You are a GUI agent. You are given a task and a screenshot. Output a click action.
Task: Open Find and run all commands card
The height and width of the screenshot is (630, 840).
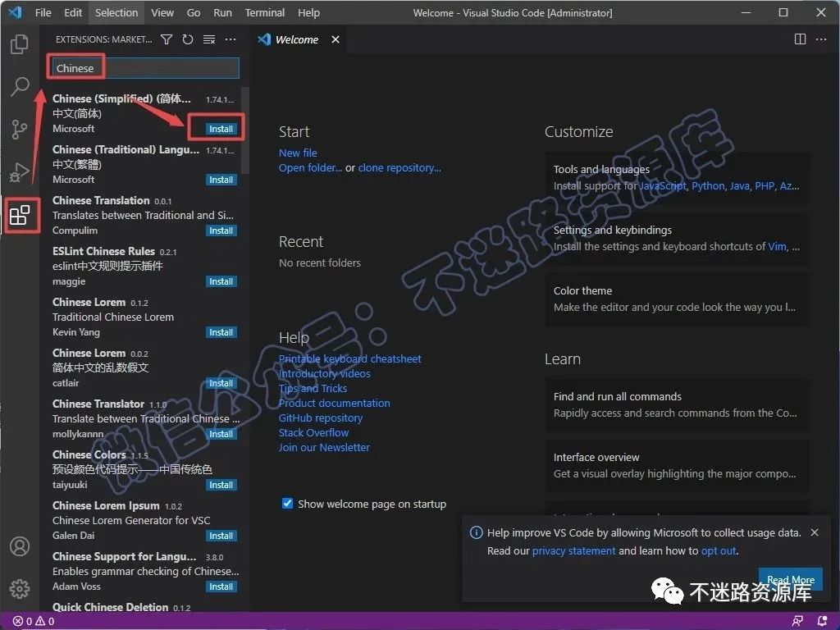678,404
